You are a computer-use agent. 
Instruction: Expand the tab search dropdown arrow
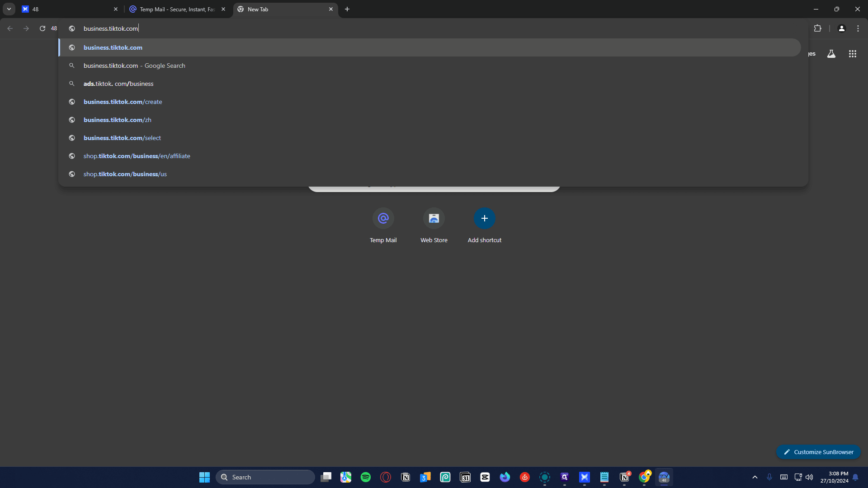(x=9, y=9)
